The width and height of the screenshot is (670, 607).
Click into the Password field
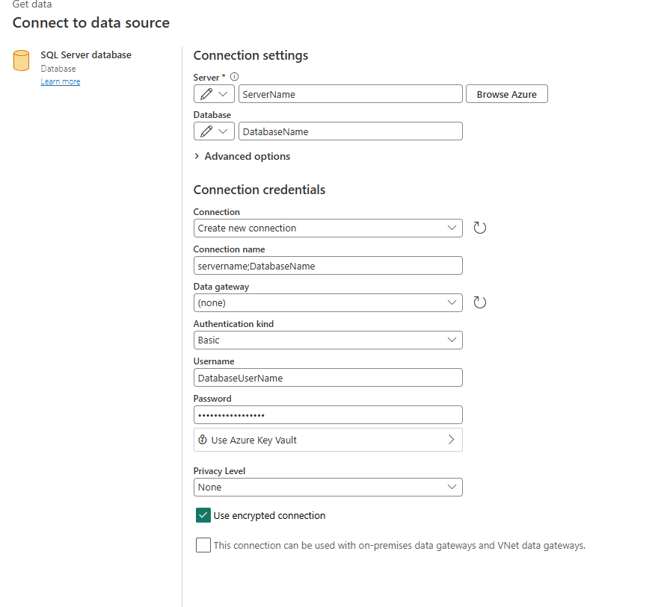(328, 415)
